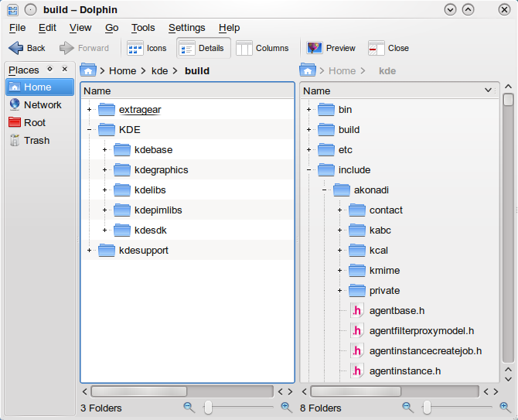Go back with the Back arrow button
Image resolution: width=518 pixels, height=420 pixels.
point(27,48)
